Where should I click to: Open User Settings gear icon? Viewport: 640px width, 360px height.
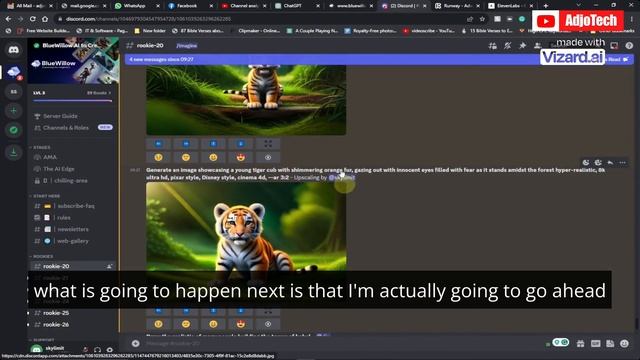point(110,350)
